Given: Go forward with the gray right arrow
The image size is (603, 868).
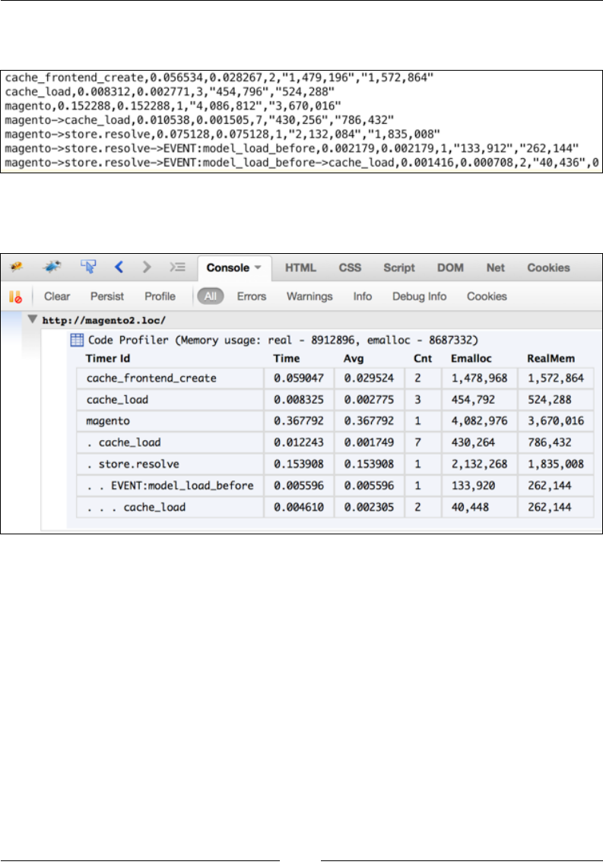Looking at the screenshot, I should [x=146, y=267].
